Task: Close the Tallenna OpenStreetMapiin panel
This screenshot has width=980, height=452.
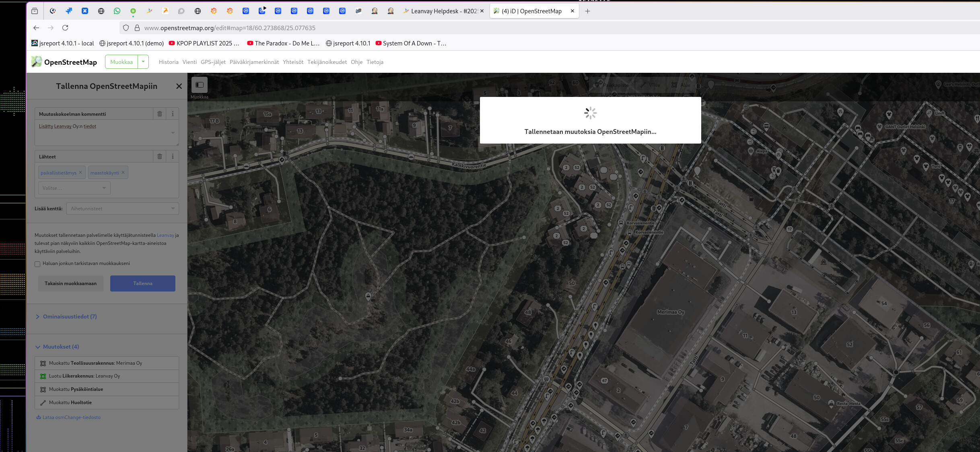Action: pos(179,86)
